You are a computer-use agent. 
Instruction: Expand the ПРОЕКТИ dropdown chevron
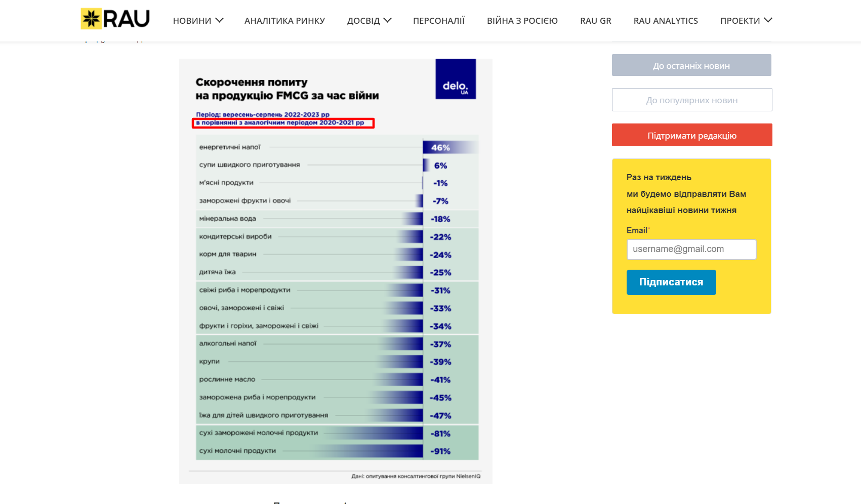(x=768, y=20)
